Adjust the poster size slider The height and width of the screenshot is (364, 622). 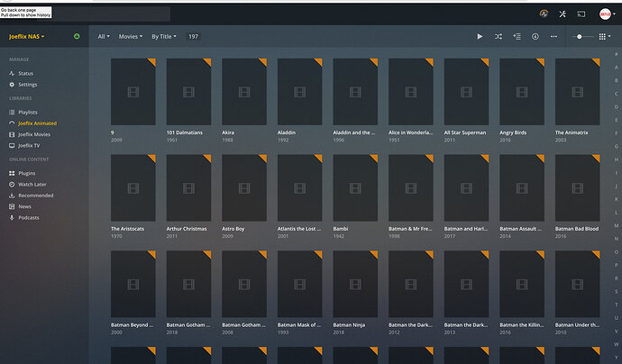pos(582,36)
